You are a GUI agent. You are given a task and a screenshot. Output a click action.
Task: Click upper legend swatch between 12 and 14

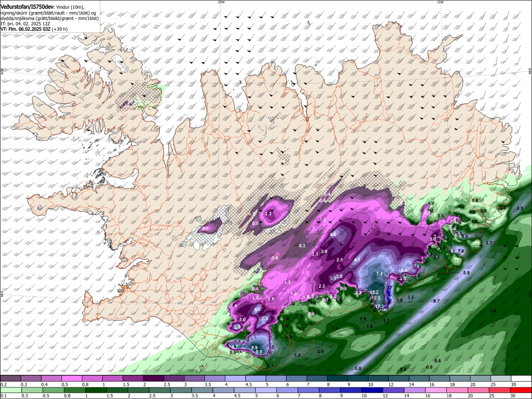[398, 379]
